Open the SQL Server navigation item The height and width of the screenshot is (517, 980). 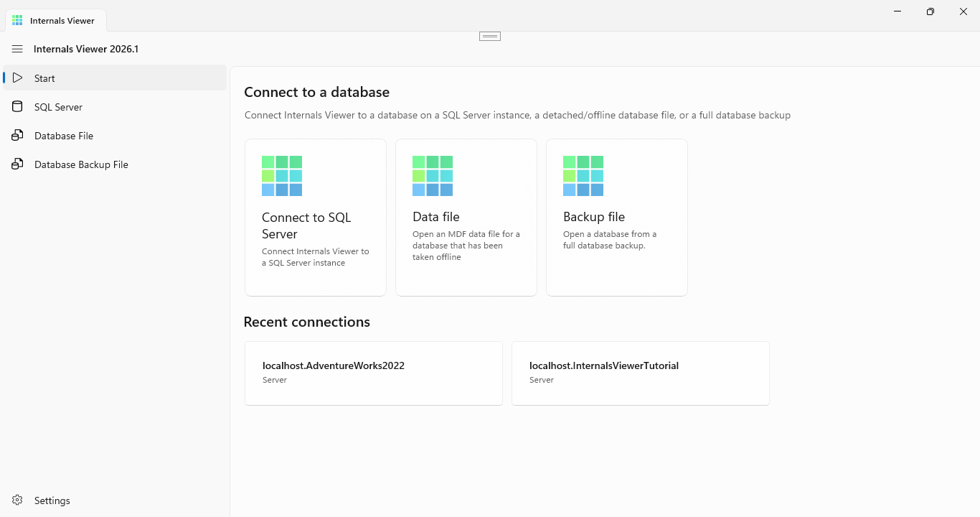tap(115, 106)
